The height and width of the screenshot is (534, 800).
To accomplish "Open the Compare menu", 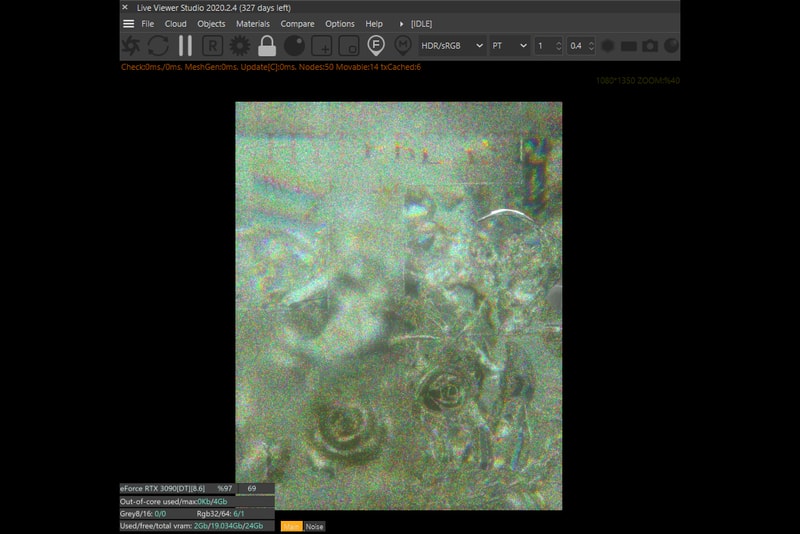I will pyautogui.click(x=297, y=24).
